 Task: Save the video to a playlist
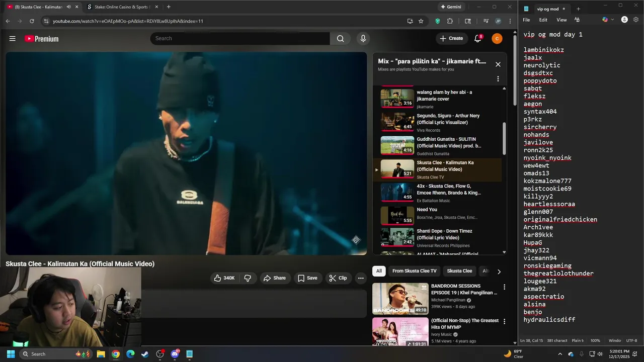[x=307, y=278]
